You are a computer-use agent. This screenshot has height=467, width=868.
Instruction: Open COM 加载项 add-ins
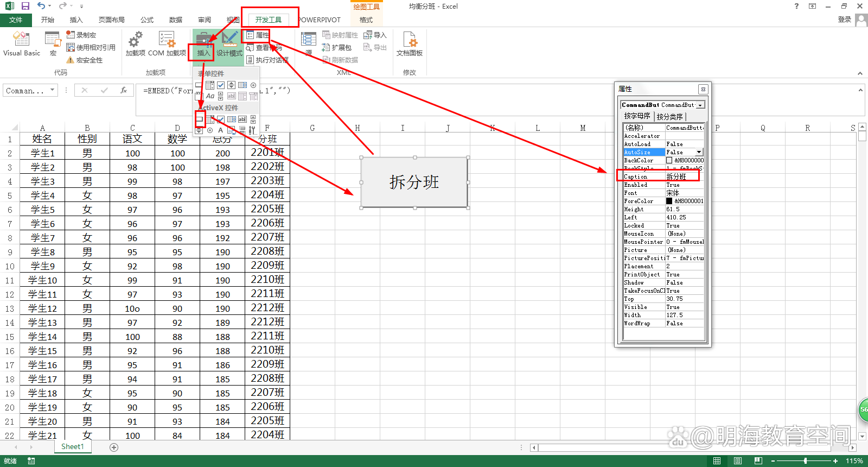(x=167, y=44)
